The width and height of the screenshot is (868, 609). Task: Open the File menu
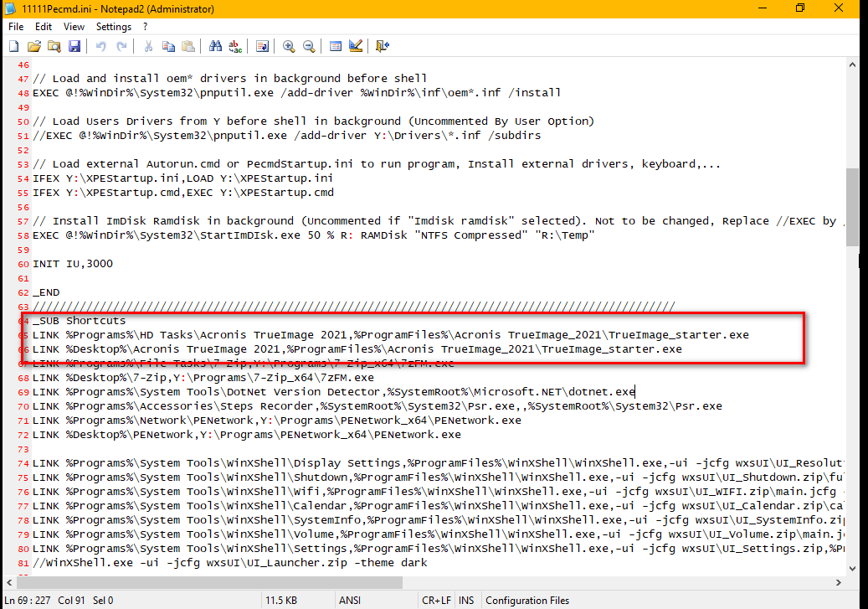(16, 27)
